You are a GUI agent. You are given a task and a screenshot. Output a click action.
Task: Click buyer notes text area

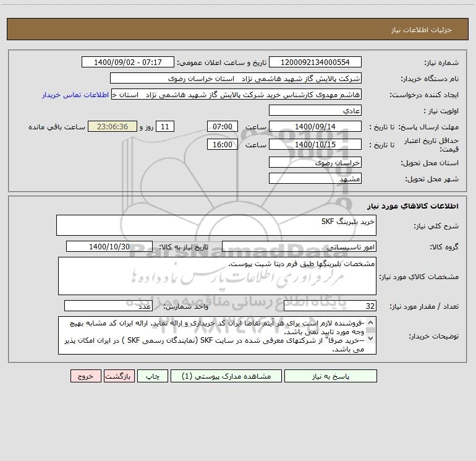217,335
